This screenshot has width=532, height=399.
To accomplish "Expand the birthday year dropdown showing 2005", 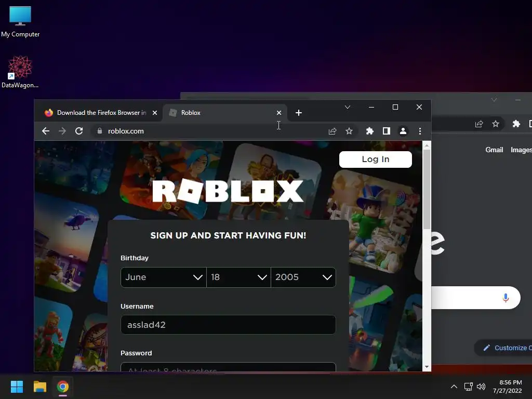I will (x=303, y=277).
